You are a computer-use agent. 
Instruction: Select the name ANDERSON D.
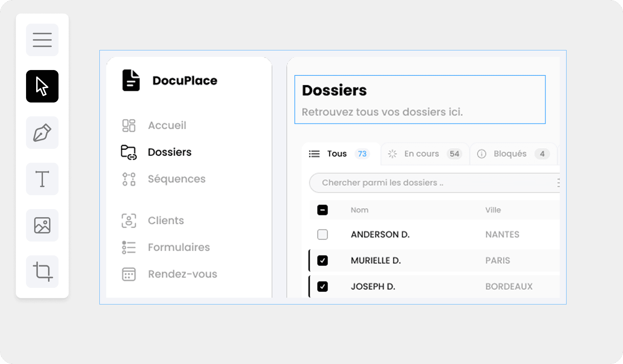point(380,234)
